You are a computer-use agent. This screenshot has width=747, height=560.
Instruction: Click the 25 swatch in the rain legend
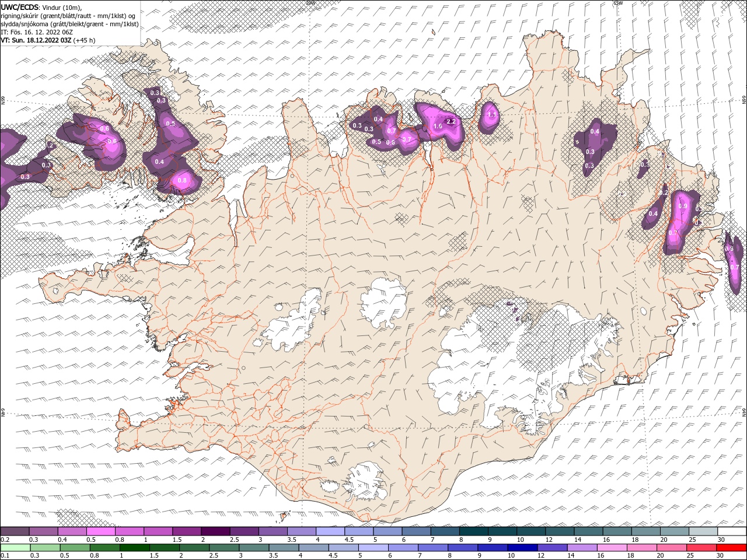702,548
